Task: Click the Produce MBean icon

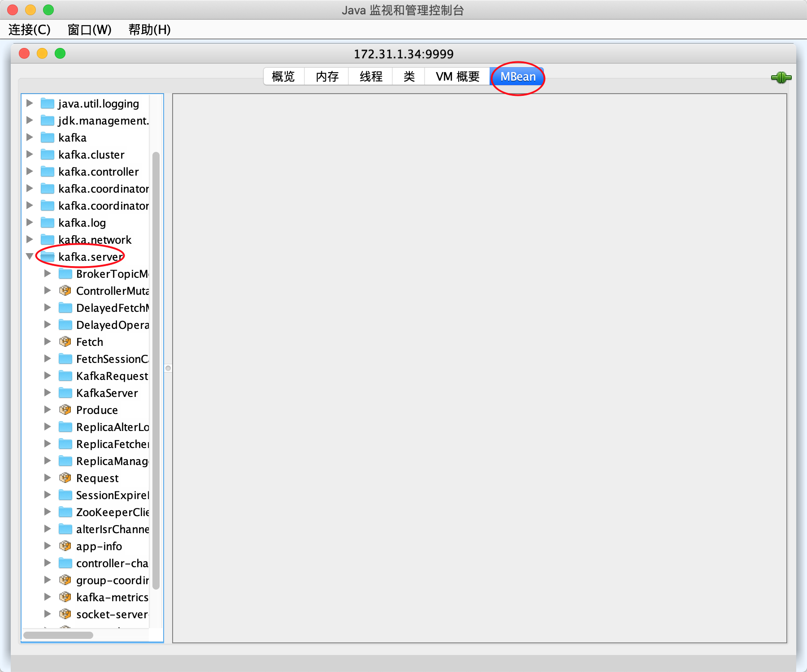Action: tap(65, 410)
